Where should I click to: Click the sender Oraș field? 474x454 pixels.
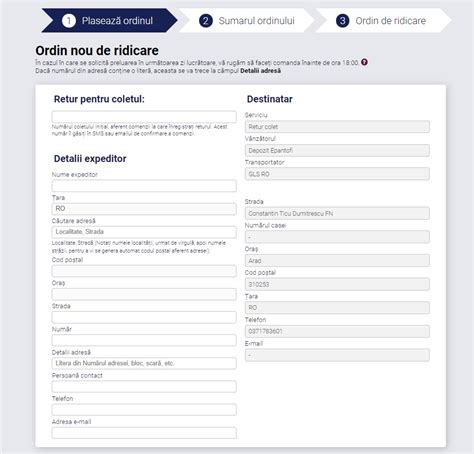(144, 294)
